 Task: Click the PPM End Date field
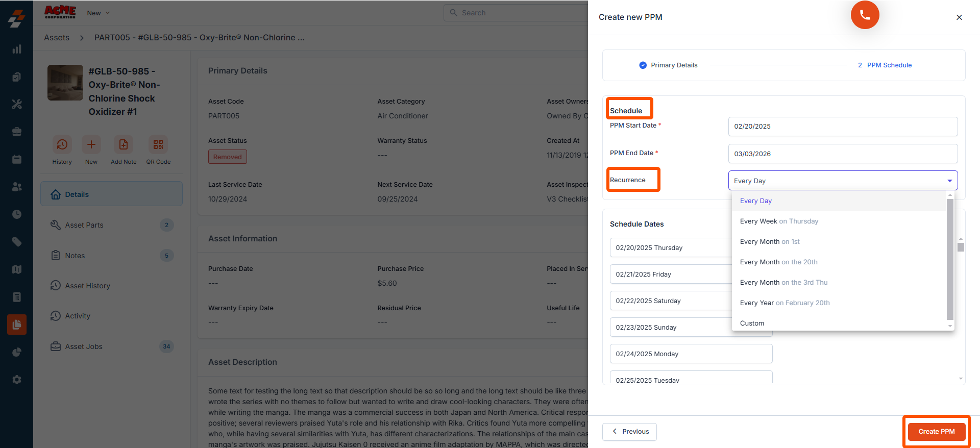(843, 154)
